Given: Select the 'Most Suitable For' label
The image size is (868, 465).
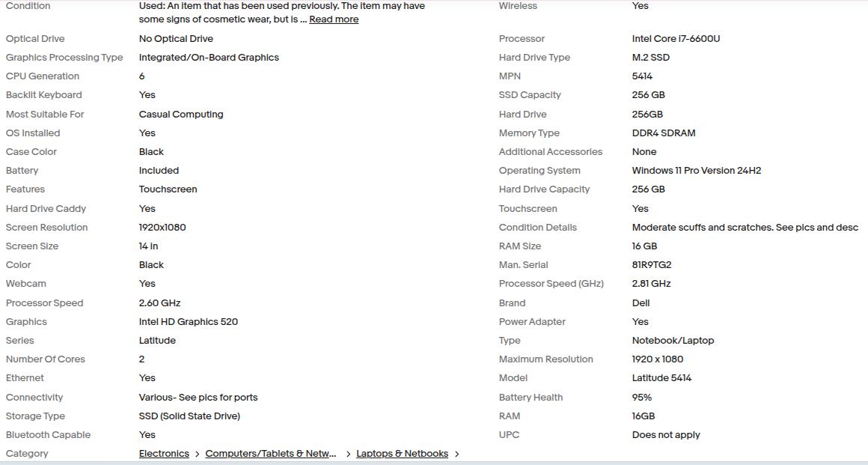Looking at the screenshot, I should [45, 114].
